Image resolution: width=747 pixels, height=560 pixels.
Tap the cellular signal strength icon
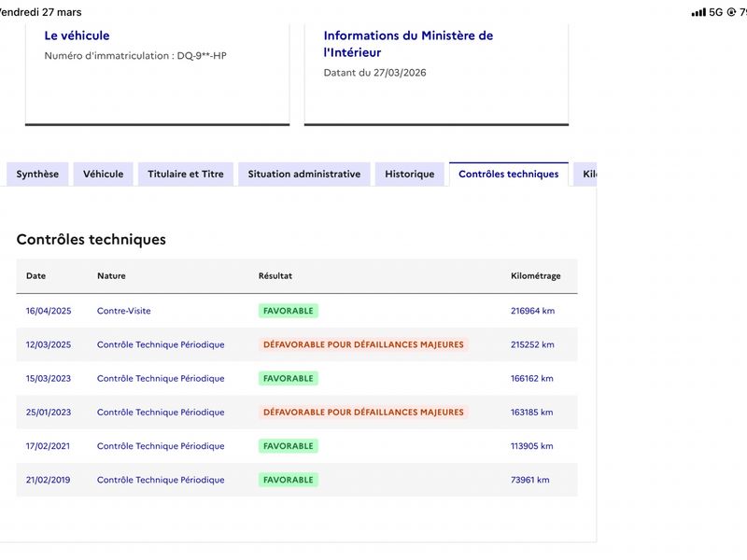point(698,12)
